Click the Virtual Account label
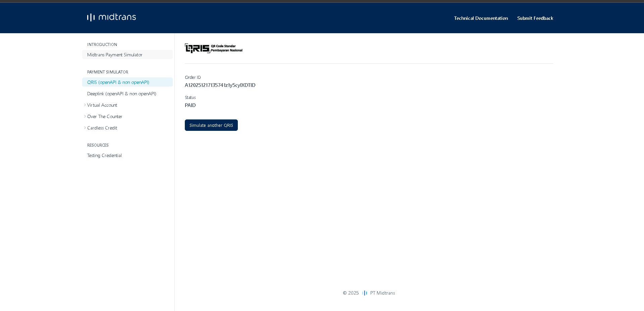The width and height of the screenshot is (644, 311). coord(102,105)
